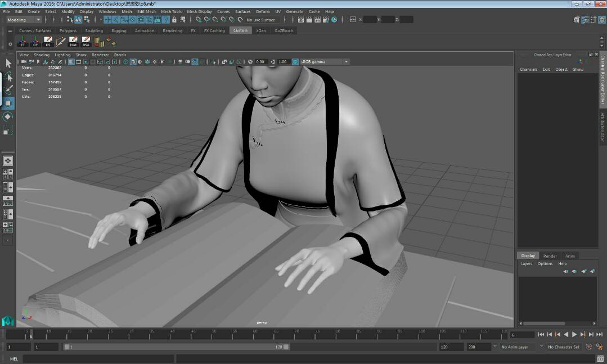This screenshot has height=364, width=607.
Task: Activate the Move tool in the toolbox
Action: 8,103
